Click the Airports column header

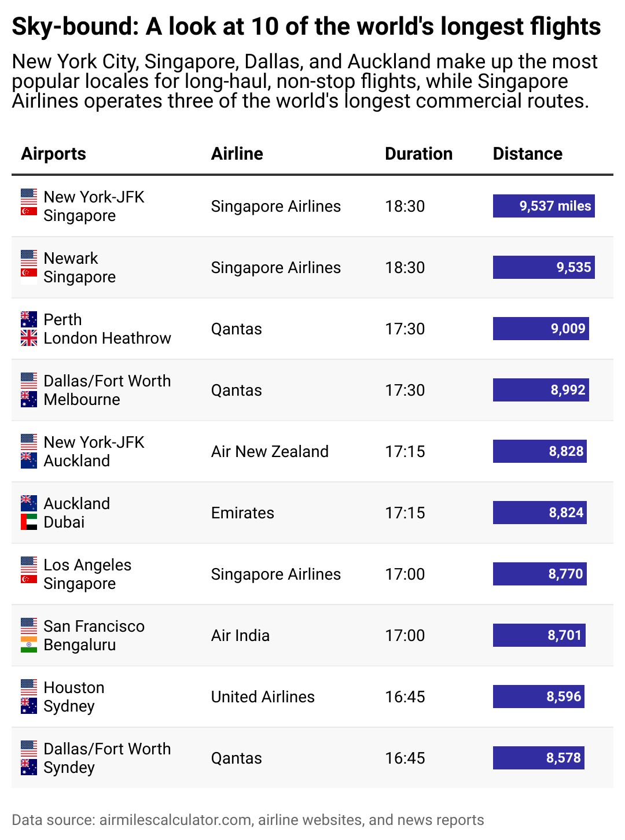tap(53, 154)
